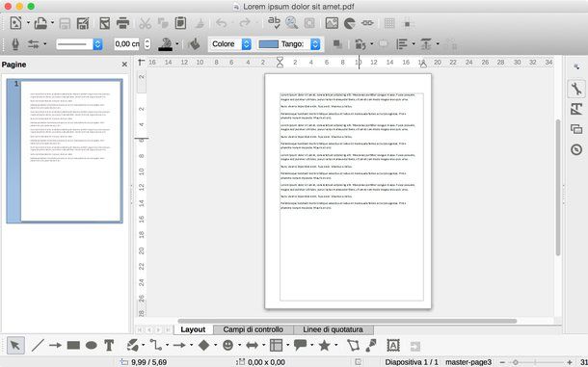
Task: Select the Line drawing tool
Action: click(38, 345)
